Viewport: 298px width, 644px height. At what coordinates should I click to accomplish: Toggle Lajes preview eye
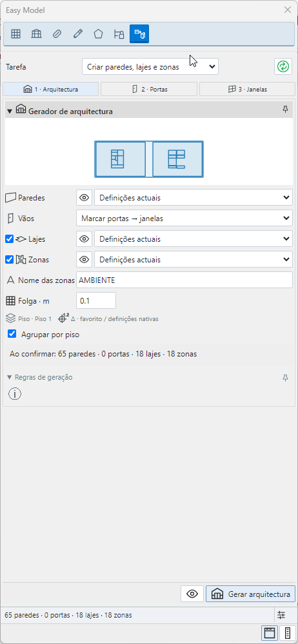pyautogui.click(x=84, y=239)
